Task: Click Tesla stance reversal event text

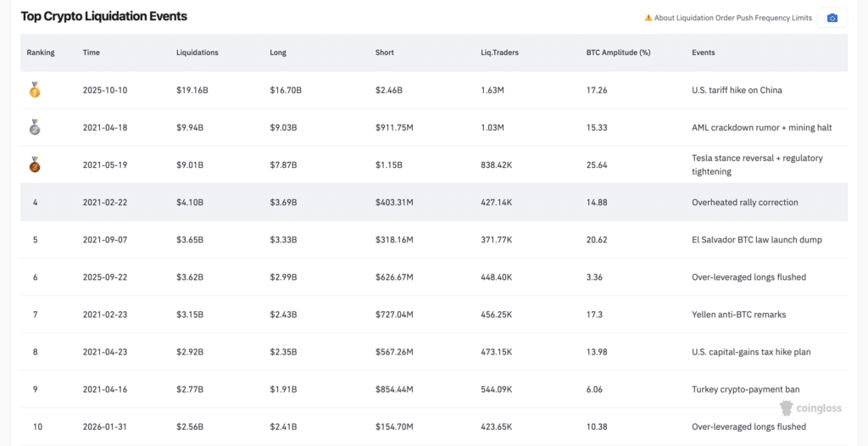Action: click(x=757, y=164)
